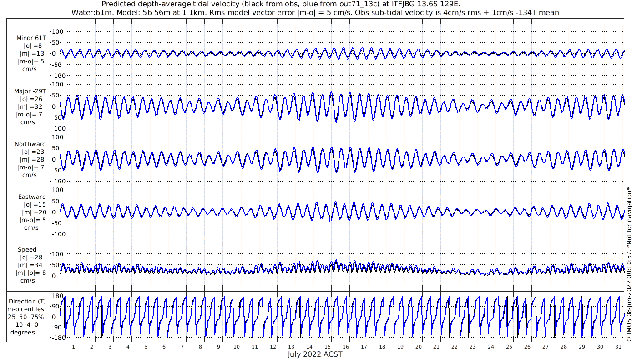Image resolution: width=637 pixels, height=364 pixels.
Task: Click the '-10 -4 0' centile values
Action: (25, 325)
